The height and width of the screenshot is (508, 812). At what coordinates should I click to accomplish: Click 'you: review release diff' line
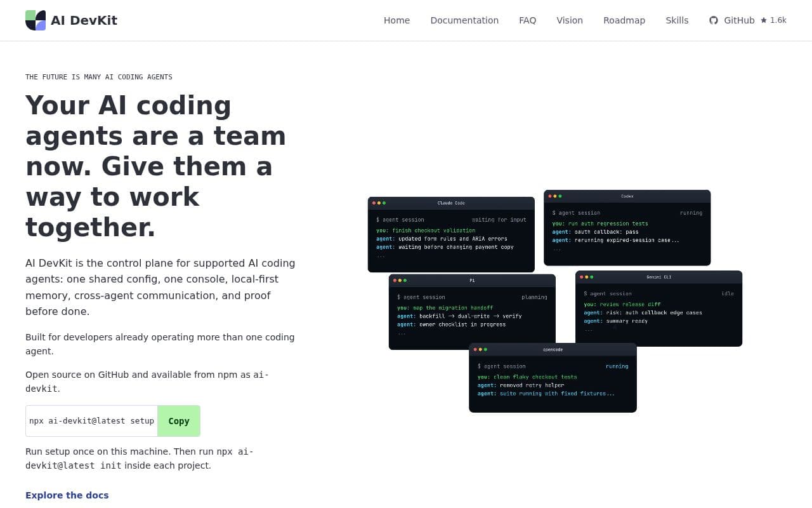(622, 304)
